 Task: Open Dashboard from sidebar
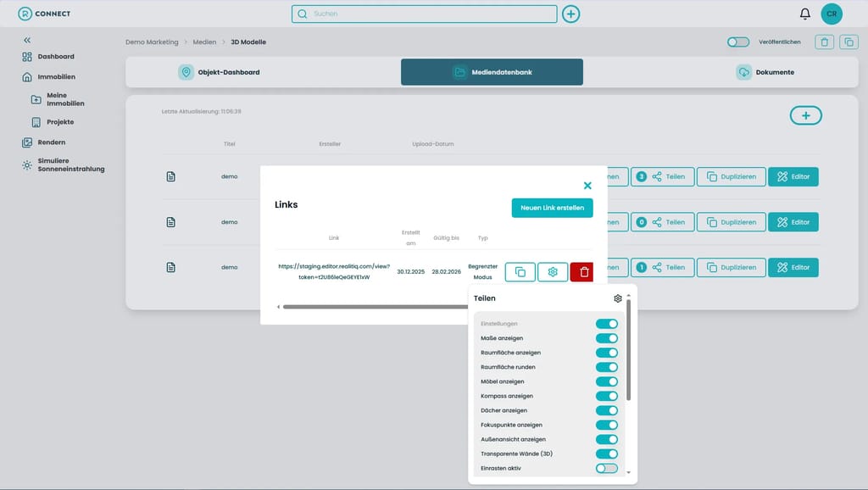click(x=48, y=57)
